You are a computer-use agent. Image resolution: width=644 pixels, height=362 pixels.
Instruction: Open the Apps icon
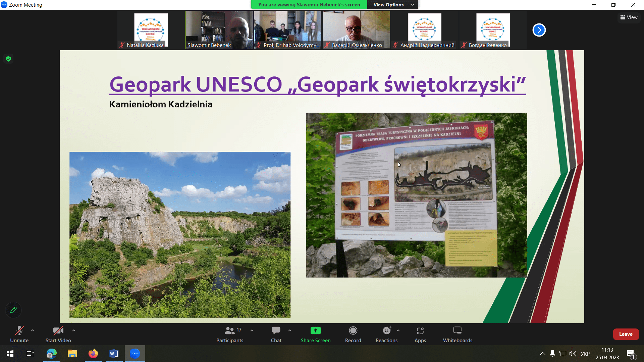[420, 331]
